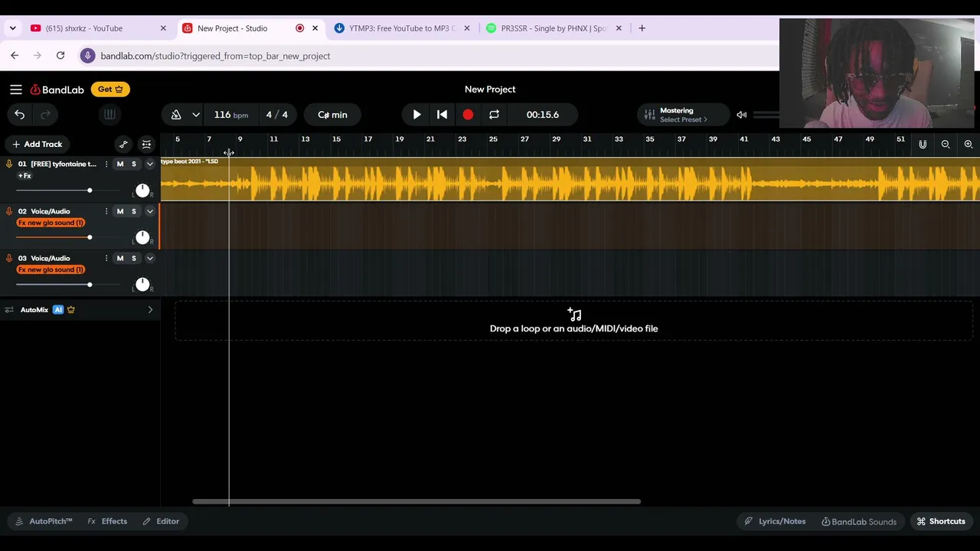Open the Effects tab
Viewport: 980px width, 551px height.
click(107, 521)
